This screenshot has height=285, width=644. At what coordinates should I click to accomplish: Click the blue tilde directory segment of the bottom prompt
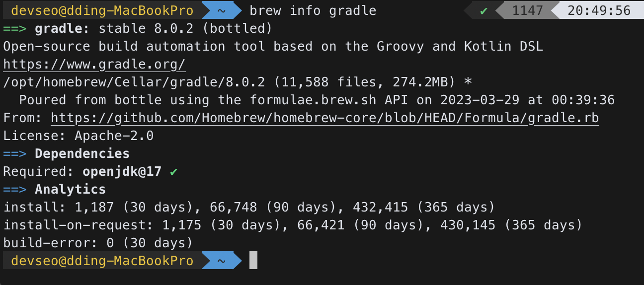click(222, 261)
